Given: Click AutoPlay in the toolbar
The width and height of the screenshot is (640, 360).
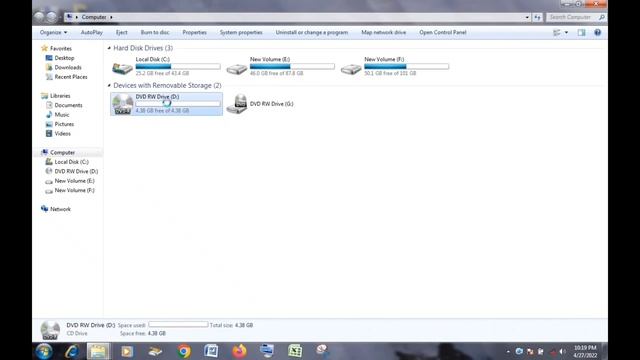Looking at the screenshot, I should (x=91, y=32).
